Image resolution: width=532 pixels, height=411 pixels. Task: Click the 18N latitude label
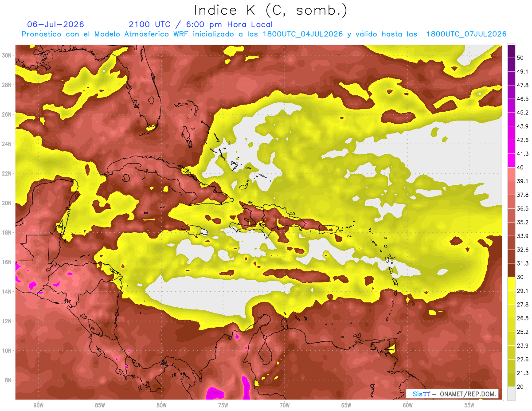(8, 233)
